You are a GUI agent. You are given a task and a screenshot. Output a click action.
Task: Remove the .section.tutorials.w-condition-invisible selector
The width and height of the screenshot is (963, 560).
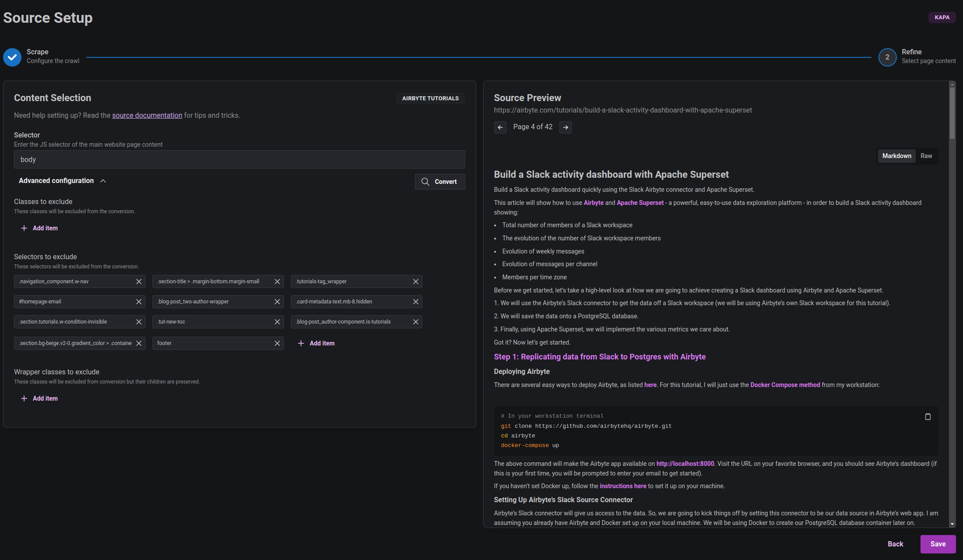click(x=139, y=322)
